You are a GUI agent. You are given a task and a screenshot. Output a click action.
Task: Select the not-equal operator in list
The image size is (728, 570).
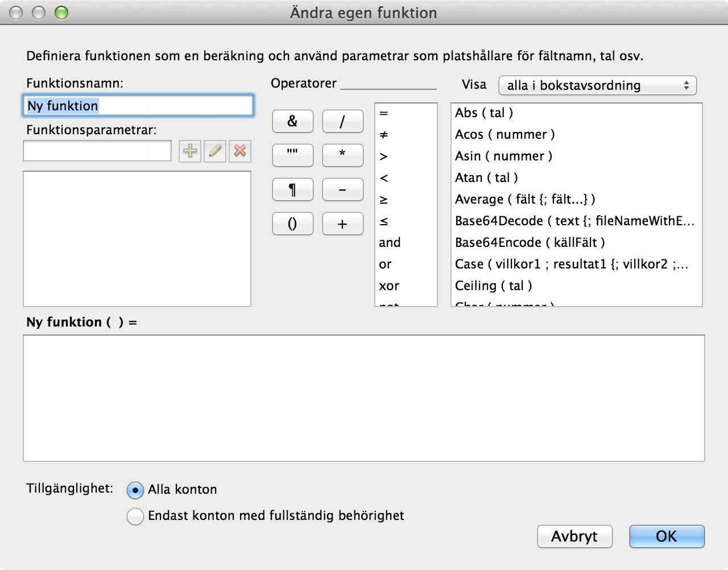coord(406,135)
